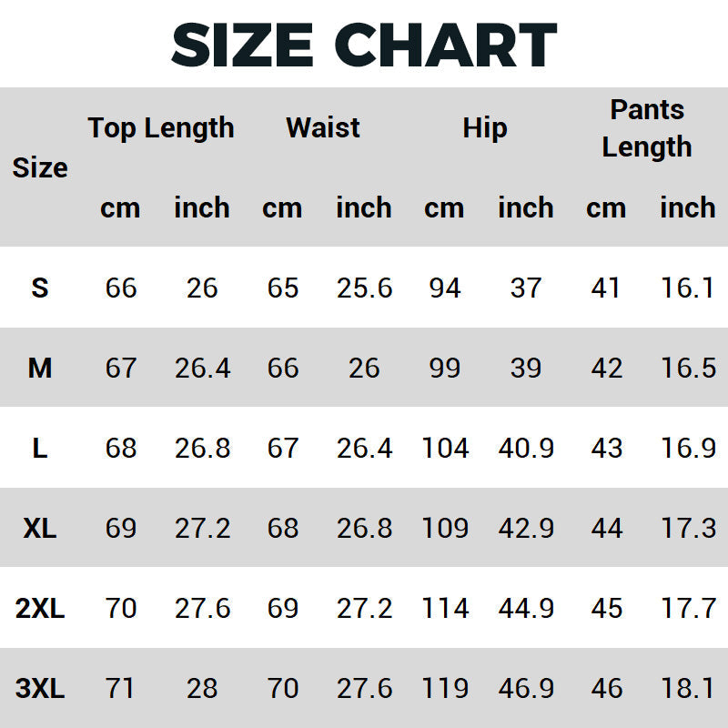
Task: Click the SIZE CHART title
Action: pyautogui.click(x=364, y=44)
